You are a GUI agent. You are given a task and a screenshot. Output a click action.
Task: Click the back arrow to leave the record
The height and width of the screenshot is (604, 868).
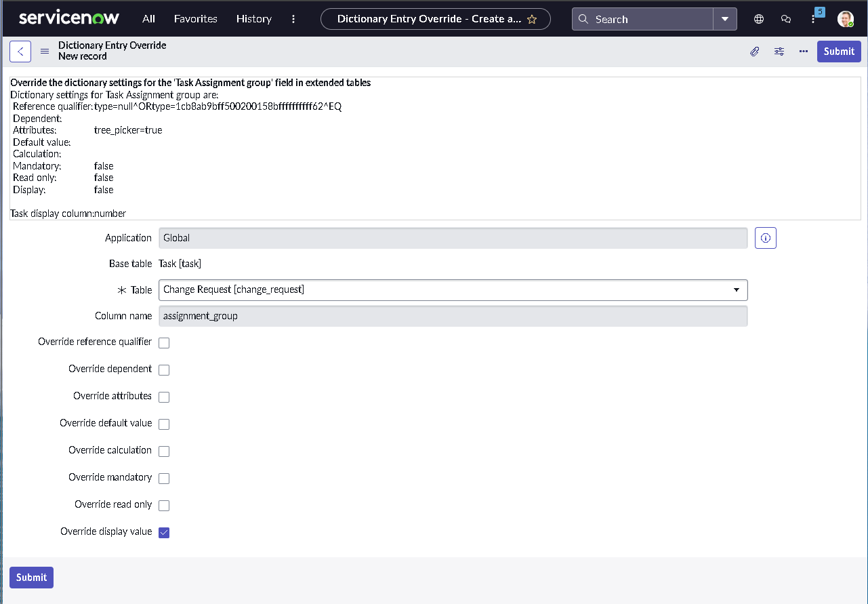point(20,51)
